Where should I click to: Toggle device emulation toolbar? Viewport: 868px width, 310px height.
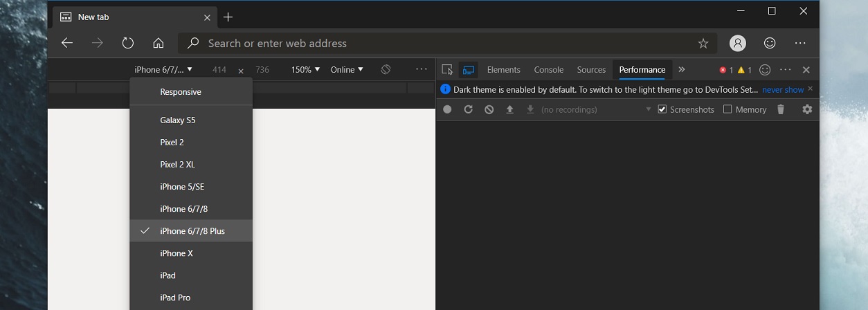[469, 69]
